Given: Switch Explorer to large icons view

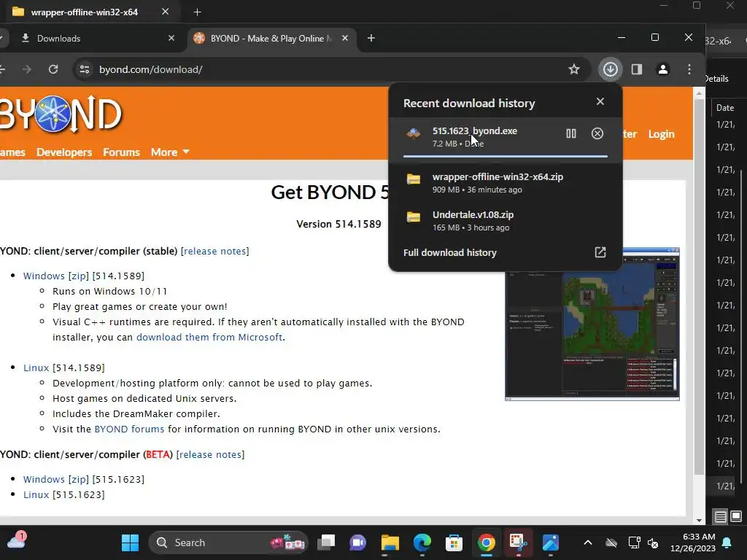Looking at the screenshot, I should point(736,516).
